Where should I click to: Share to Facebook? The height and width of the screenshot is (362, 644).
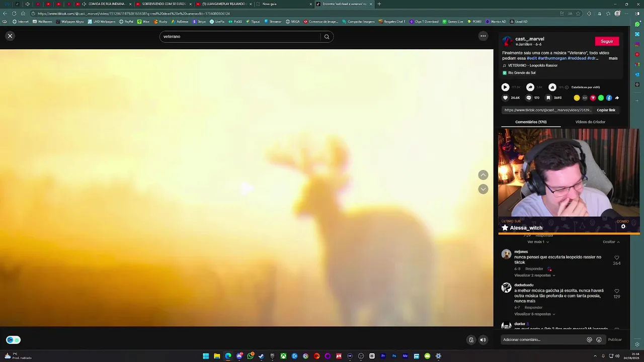tap(609, 98)
